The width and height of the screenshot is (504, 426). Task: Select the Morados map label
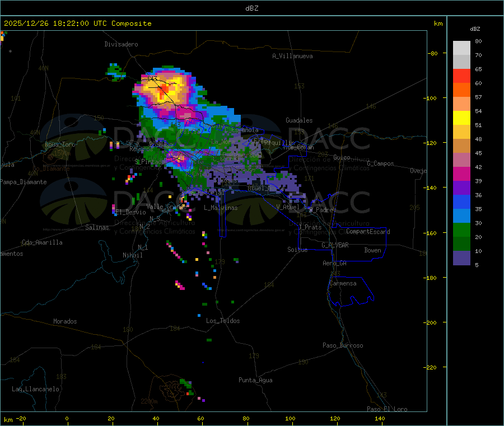(65, 321)
